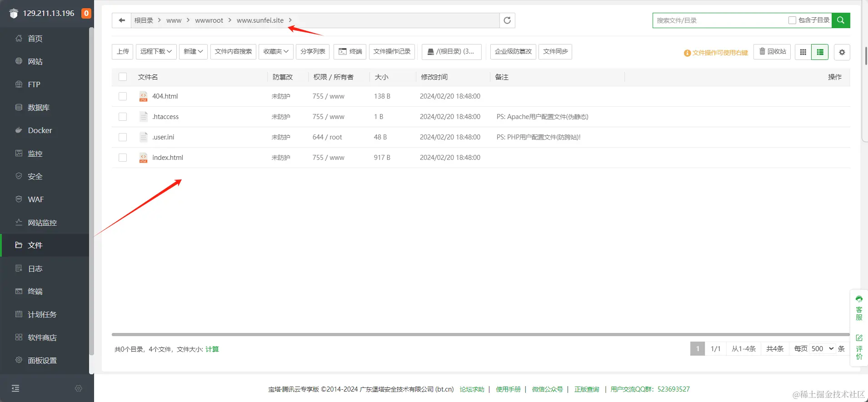Click page number 1 in pagination

click(x=698, y=349)
